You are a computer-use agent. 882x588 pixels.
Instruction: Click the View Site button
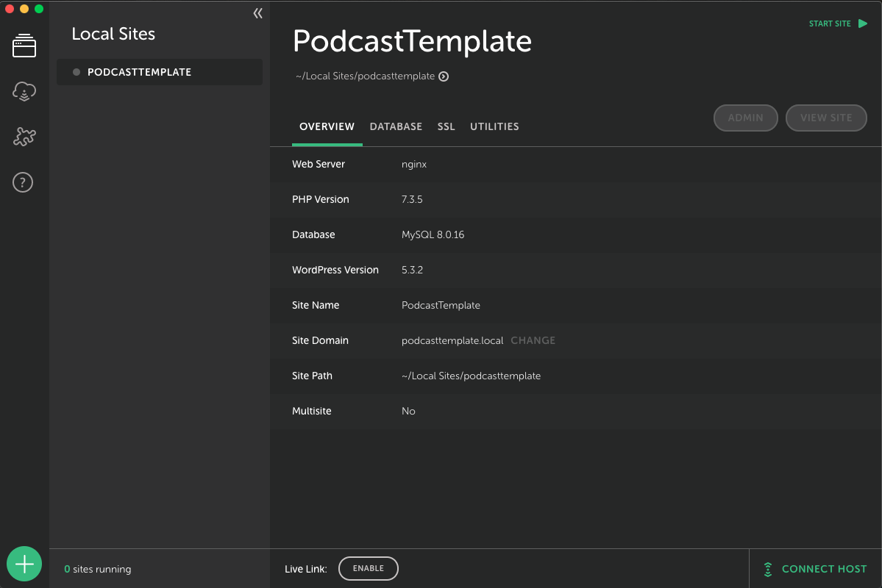pos(826,118)
